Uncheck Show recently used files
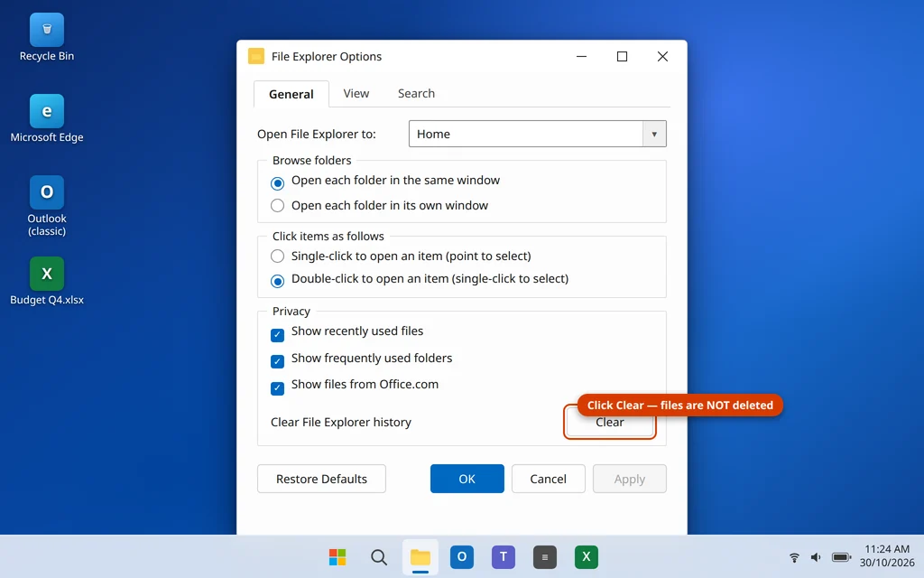The height and width of the screenshot is (578, 924). (x=278, y=335)
